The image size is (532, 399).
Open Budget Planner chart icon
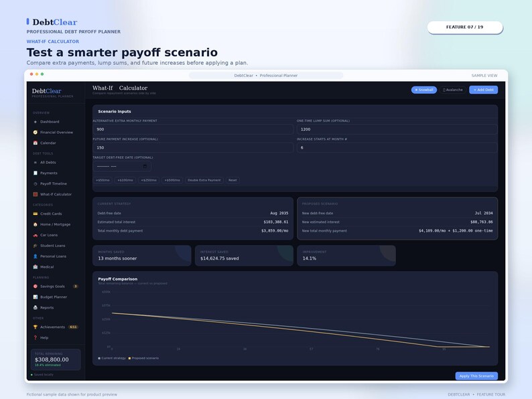36,297
